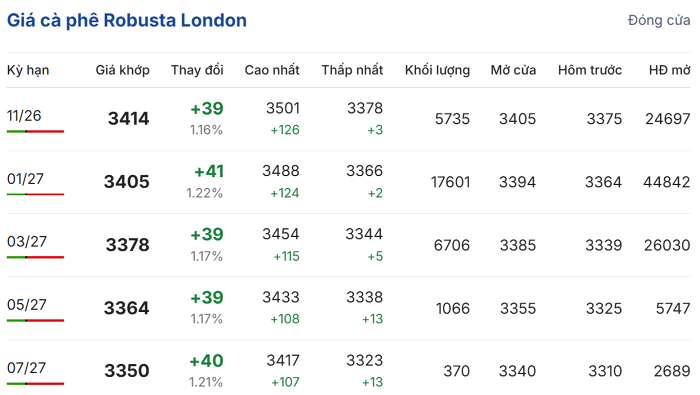
Task: Open the 05/27 contract term row
Action: tap(349, 308)
